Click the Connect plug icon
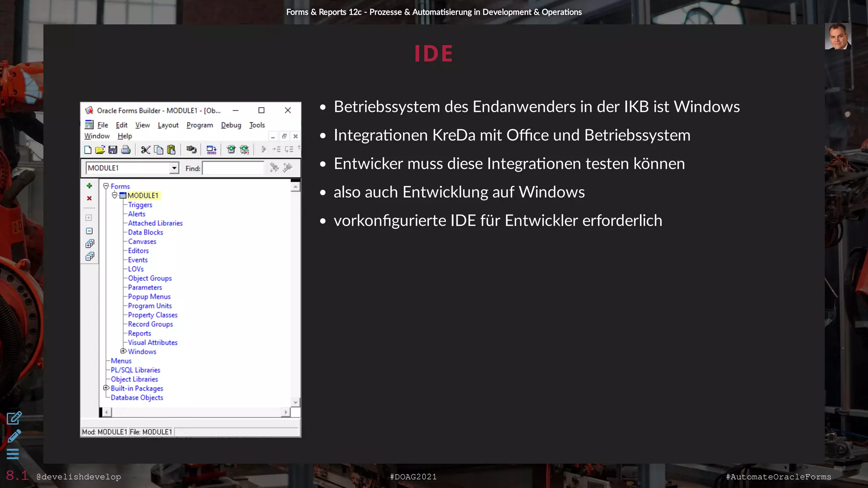 click(191, 150)
